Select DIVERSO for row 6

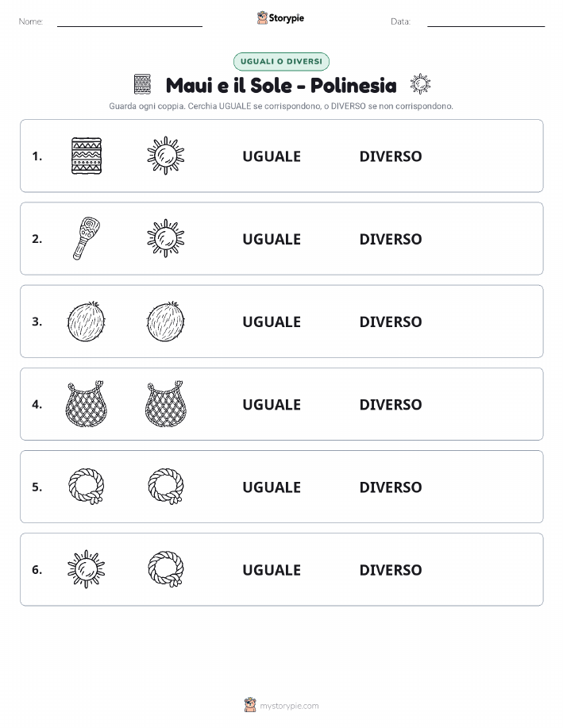(391, 570)
